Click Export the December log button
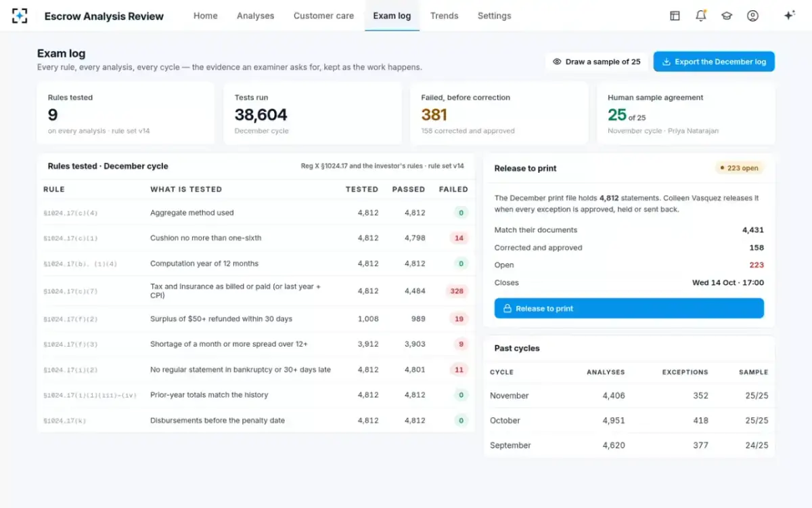The height and width of the screenshot is (508, 812). click(714, 62)
